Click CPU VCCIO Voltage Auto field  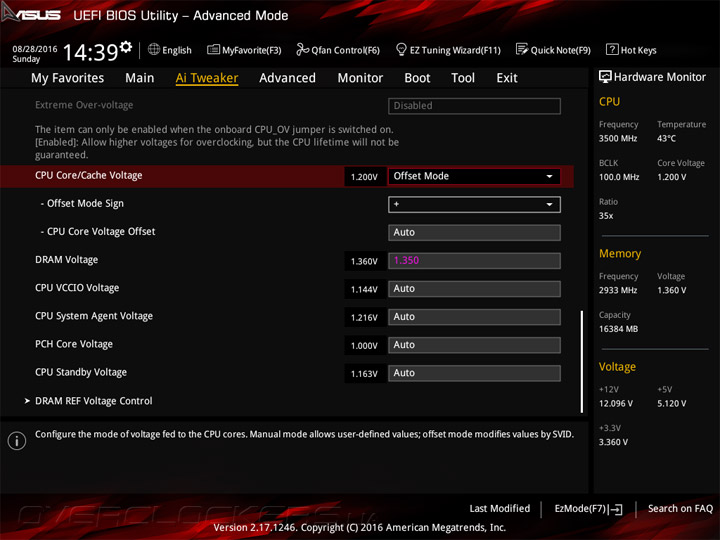click(x=474, y=289)
